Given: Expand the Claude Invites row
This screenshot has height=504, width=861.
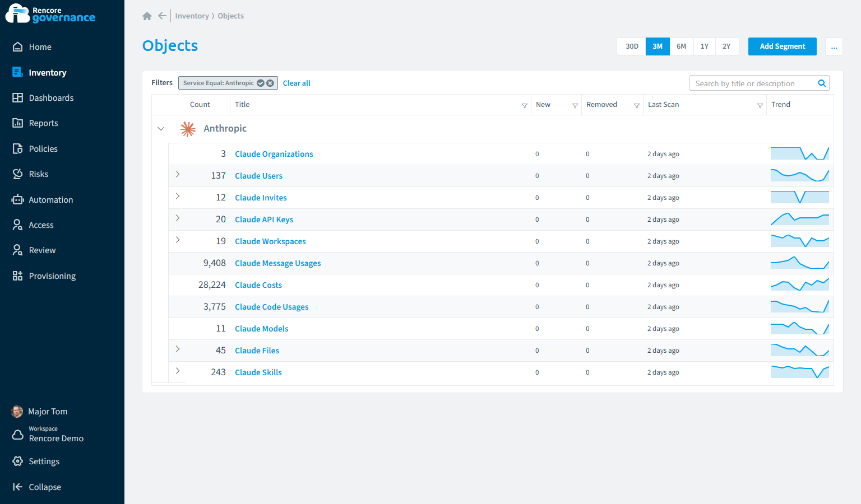Looking at the screenshot, I should [x=178, y=197].
